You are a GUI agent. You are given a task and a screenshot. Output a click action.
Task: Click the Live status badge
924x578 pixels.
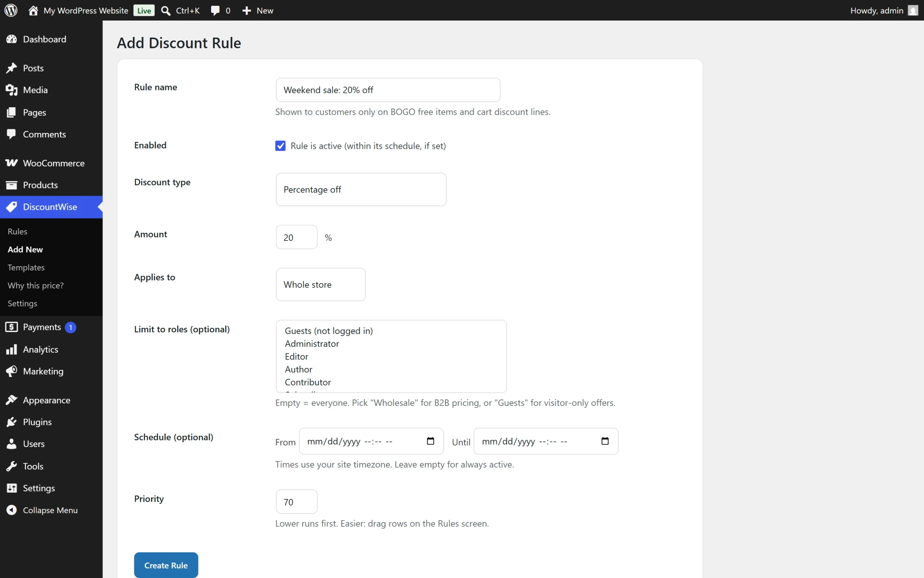click(144, 11)
